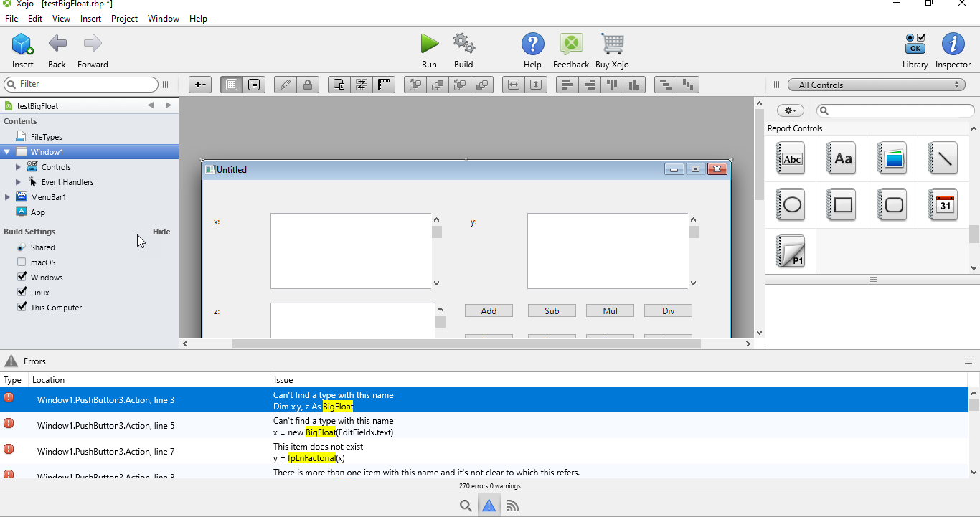Select the Report Date calendar control icon
This screenshot has height=517, width=980.
pyautogui.click(x=943, y=204)
